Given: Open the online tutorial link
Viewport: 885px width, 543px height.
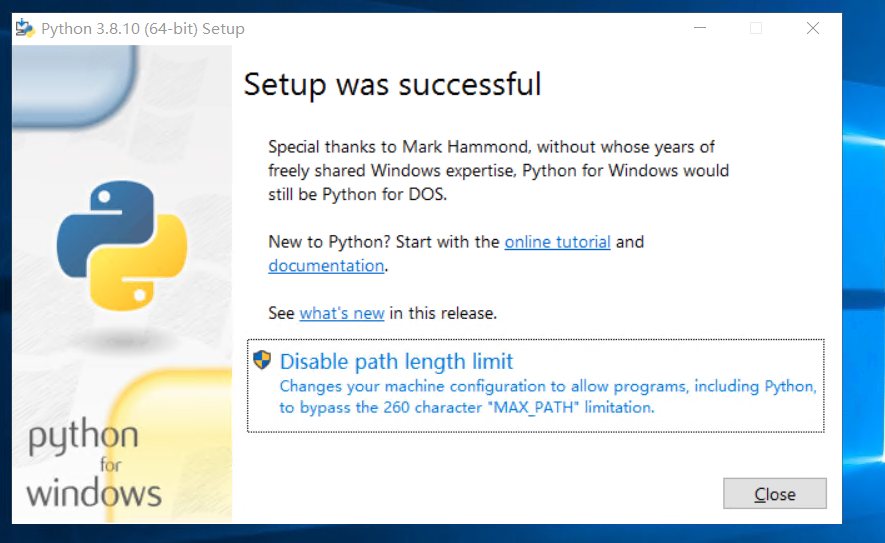Looking at the screenshot, I should tap(557, 242).
